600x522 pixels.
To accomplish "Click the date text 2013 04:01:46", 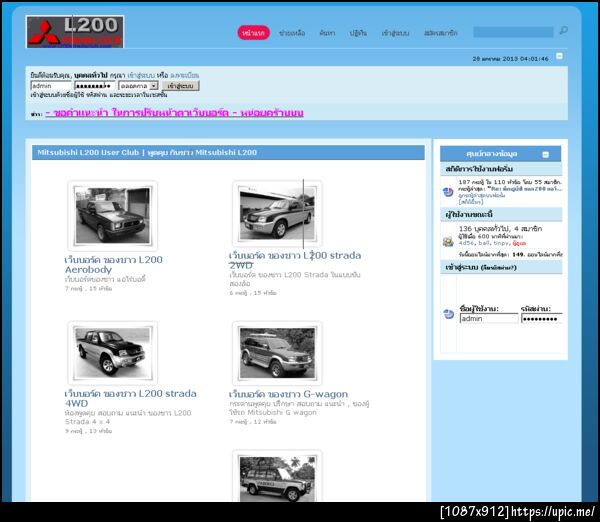I will (525, 59).
